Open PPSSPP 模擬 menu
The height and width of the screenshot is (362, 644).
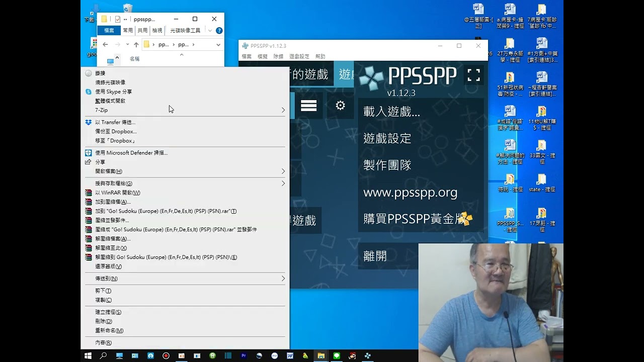263,56
